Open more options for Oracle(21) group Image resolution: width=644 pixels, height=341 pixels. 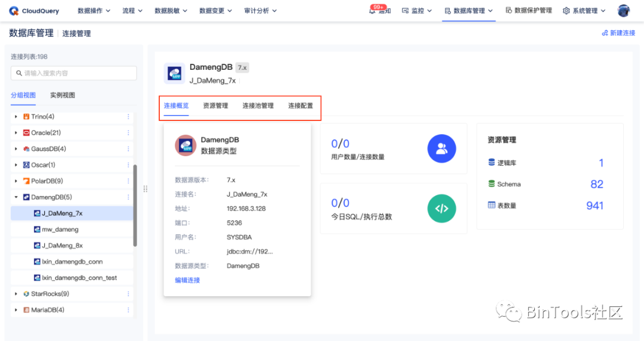(128, 133)
